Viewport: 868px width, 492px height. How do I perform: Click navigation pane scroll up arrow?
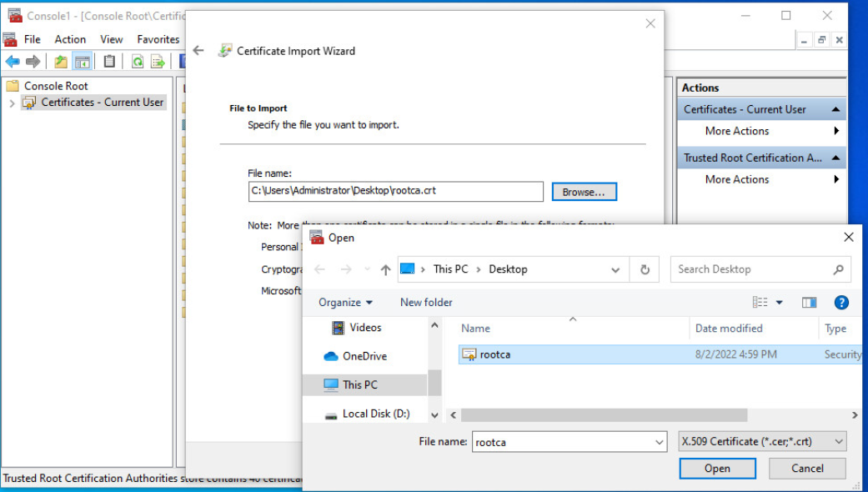[x=434, y=326]
